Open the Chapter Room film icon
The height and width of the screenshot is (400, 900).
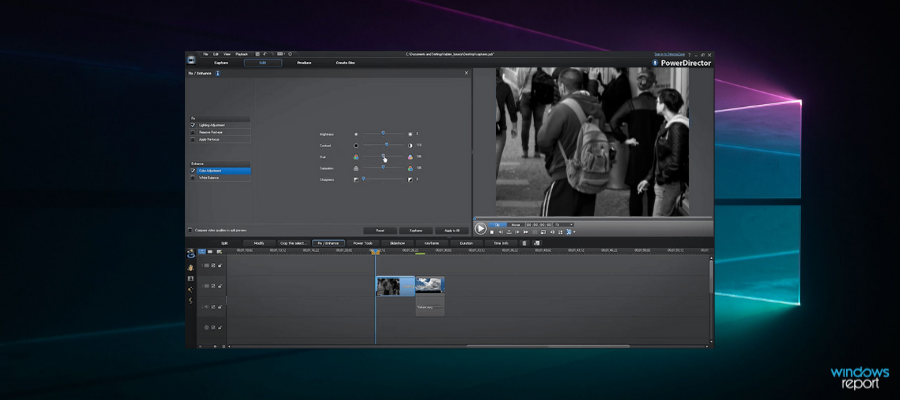coord(191,278)
